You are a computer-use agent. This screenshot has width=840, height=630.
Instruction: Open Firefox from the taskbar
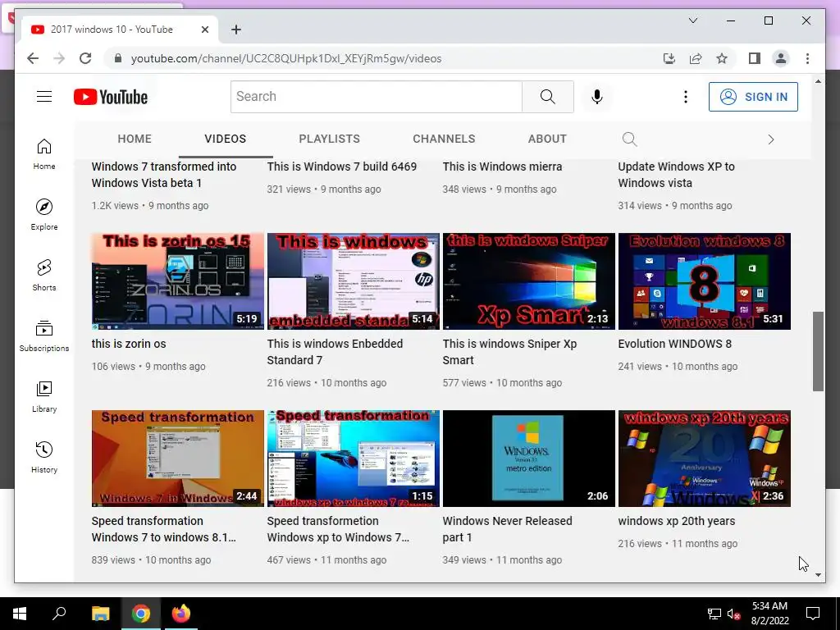[180, 614]
